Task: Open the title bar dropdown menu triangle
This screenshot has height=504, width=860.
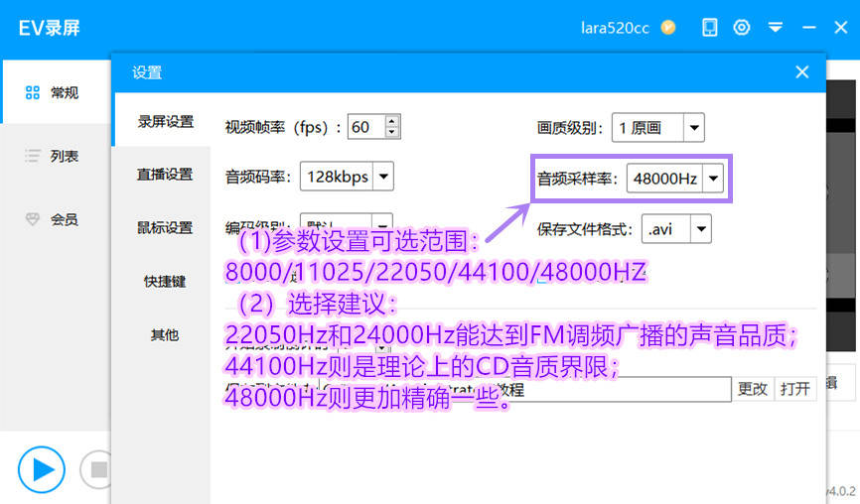Action: [776, 27]
